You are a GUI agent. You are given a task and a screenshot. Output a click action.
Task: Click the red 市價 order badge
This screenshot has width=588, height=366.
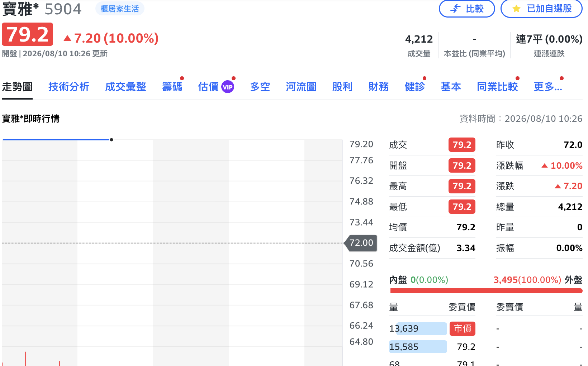[x=463, y=328]
